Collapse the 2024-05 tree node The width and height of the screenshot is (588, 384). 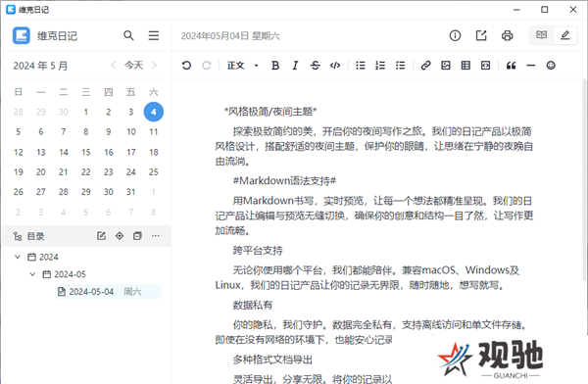[32, 274]
